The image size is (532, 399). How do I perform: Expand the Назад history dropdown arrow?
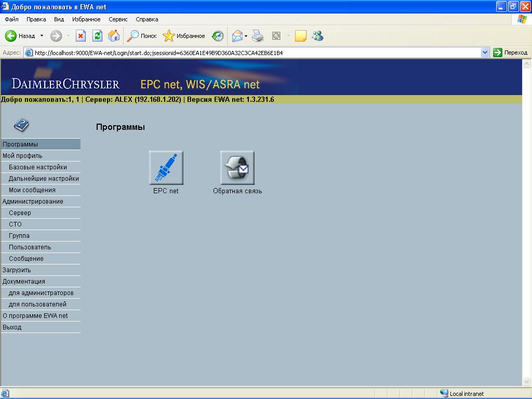(x=42, y=36)
